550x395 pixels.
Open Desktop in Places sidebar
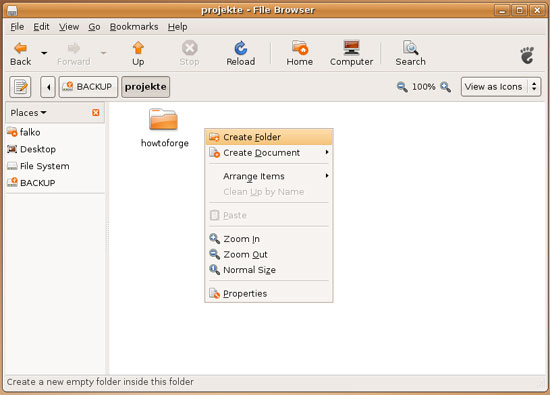point(55,149)
